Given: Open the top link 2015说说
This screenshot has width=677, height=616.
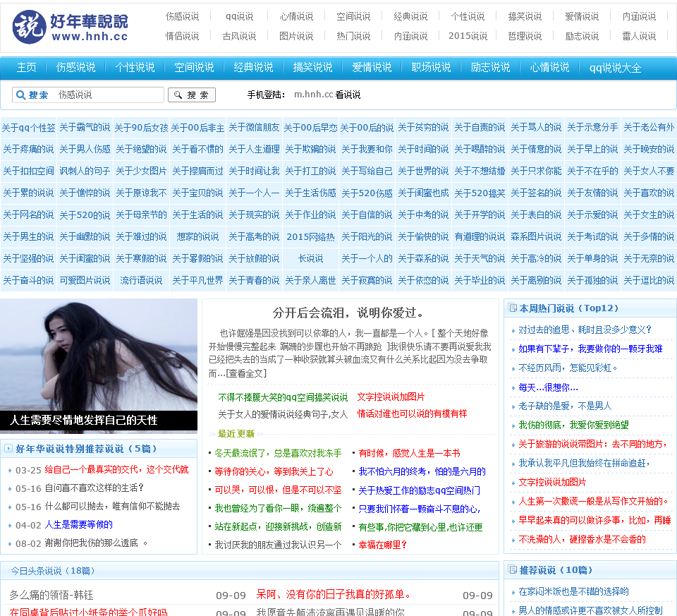Looking at the screenshot, I should click(x=468, y=36).
